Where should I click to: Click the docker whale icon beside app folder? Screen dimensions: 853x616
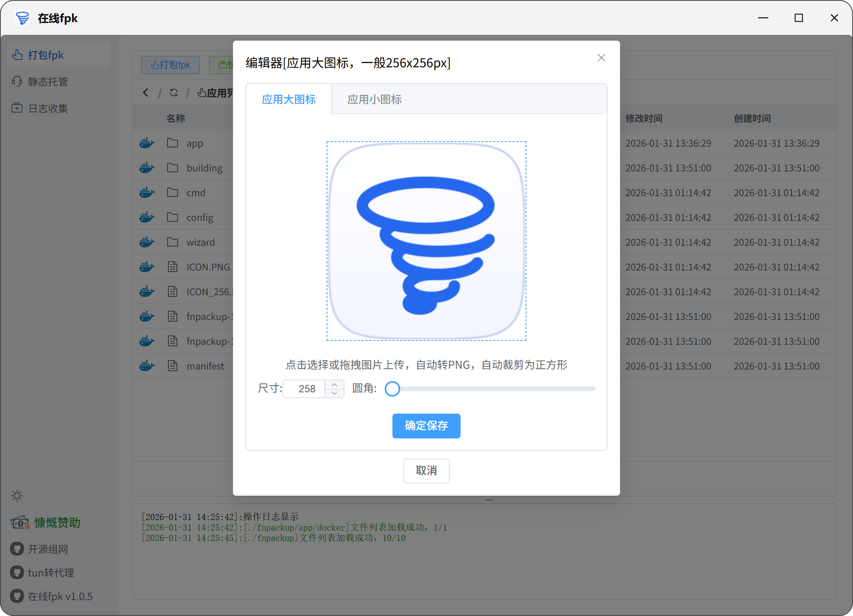click(x=147, y=143)
